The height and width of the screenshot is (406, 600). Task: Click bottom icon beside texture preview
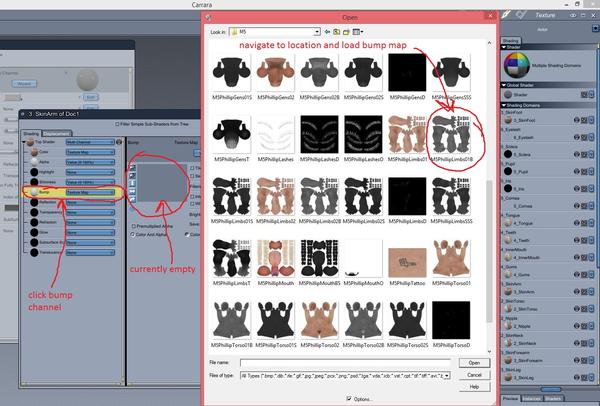(x=132, y=199)
